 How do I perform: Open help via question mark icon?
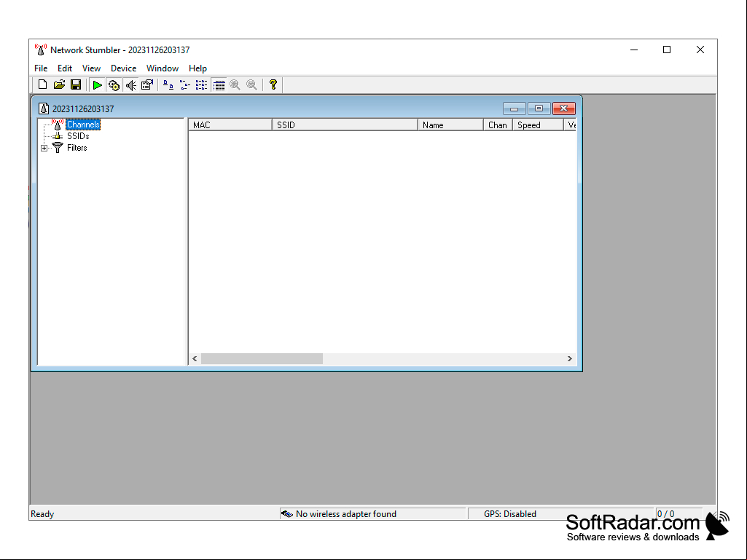pos(273,84)
